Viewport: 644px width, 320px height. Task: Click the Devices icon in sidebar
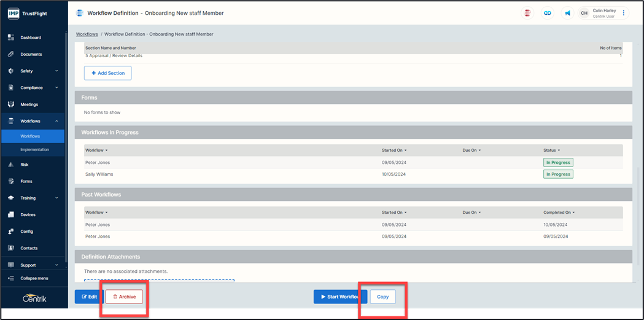tap(11, 215)
